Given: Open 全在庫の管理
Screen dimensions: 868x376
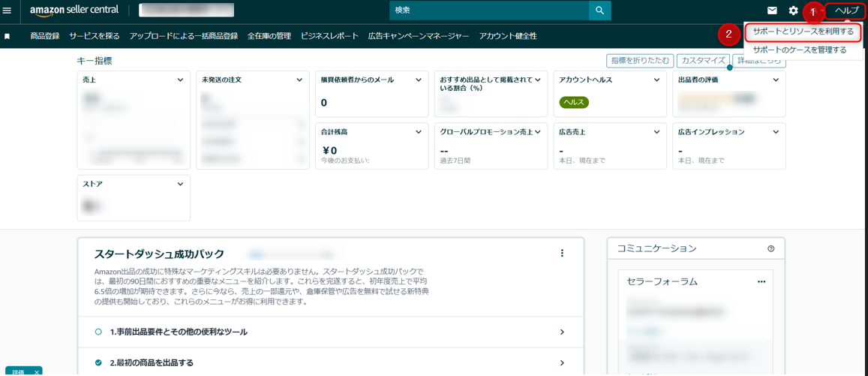Looking at the screenshot, I should pyautogui.click(x=269, y=37).
